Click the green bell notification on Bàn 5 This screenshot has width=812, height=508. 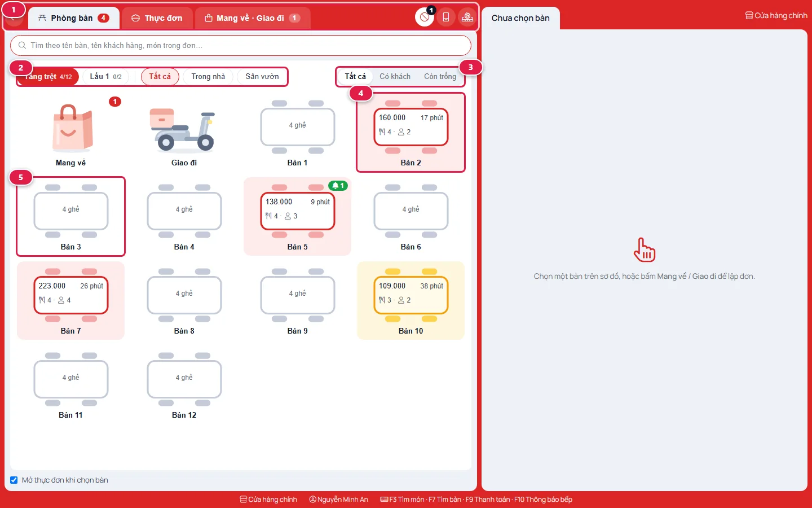(338, 186)
